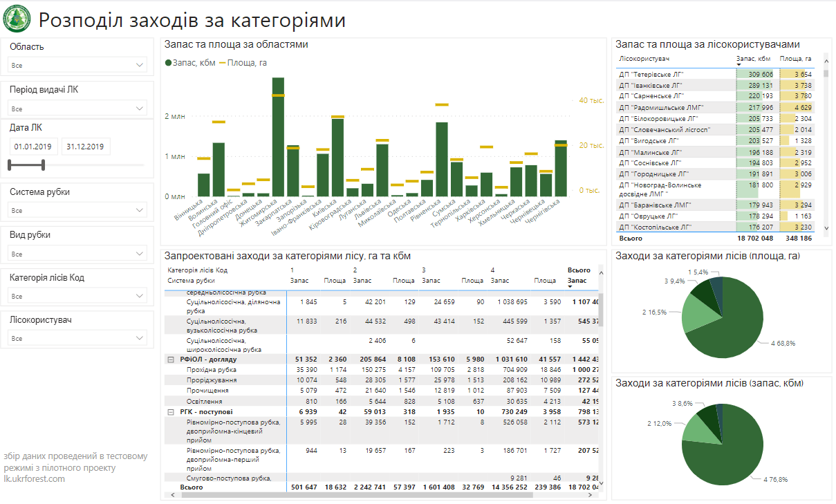This screenshot has width=836, height=504.
Task: Select the Житомирська bar in the chart
Action: pos(278,147)
